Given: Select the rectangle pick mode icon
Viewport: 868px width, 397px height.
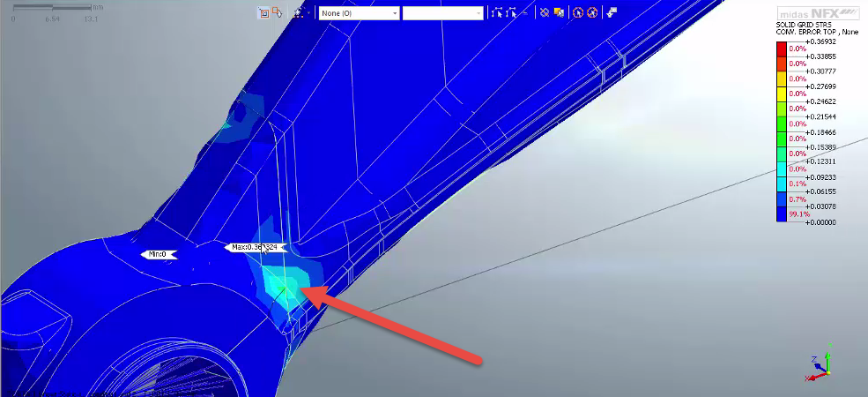Looking at the screenshot, I should point(264,12).
